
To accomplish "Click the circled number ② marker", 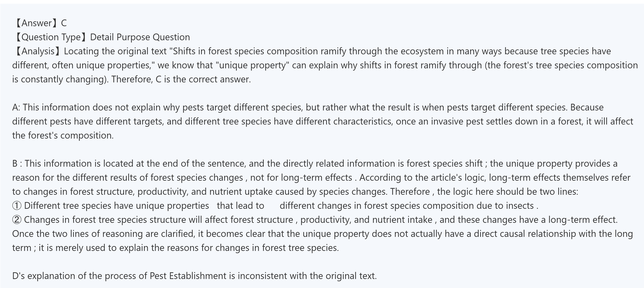I will [x=17, y=220].
